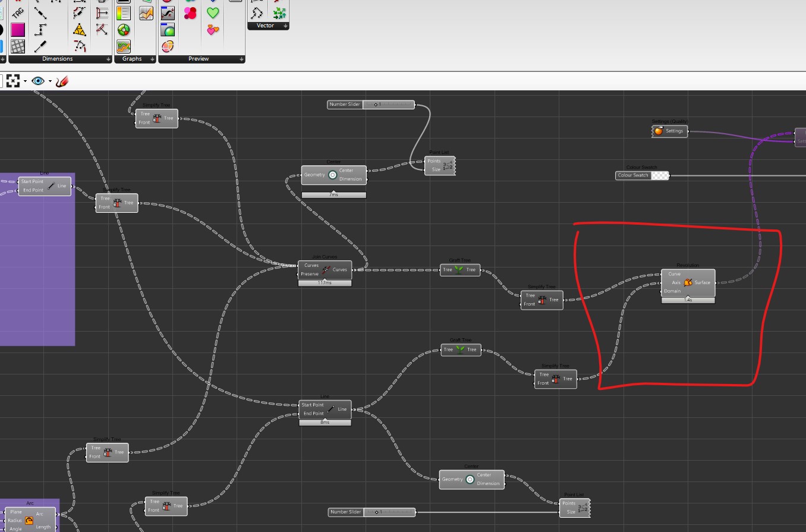
Task: Switch to the Preview category panel
Action: tap(199, 58)
